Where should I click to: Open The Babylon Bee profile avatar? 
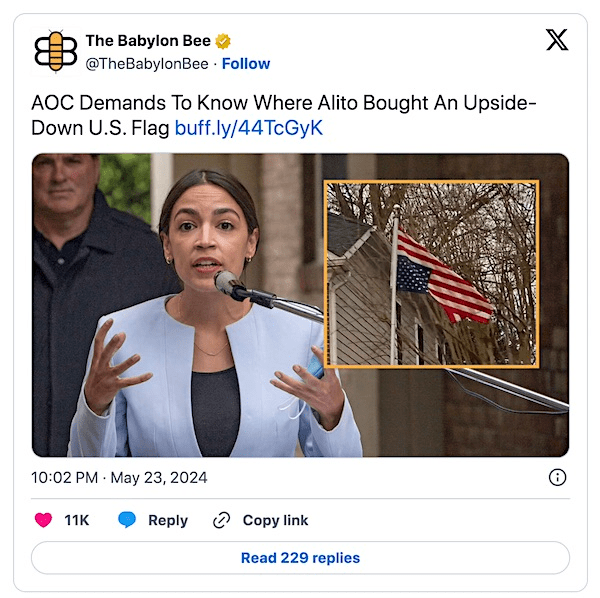click(56, 51)
